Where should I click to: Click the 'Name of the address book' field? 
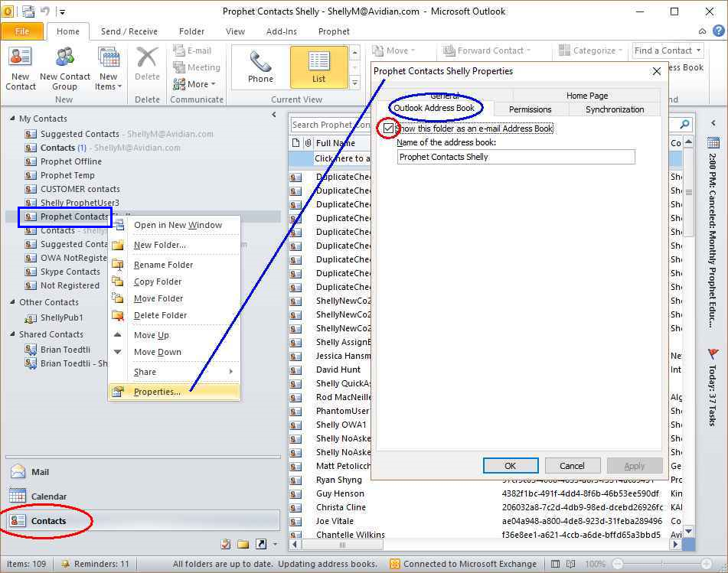point(516,157)
